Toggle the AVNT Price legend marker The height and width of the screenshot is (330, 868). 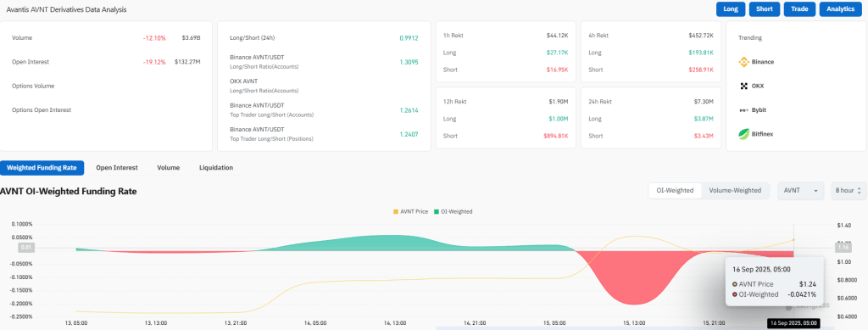(395, 211)
